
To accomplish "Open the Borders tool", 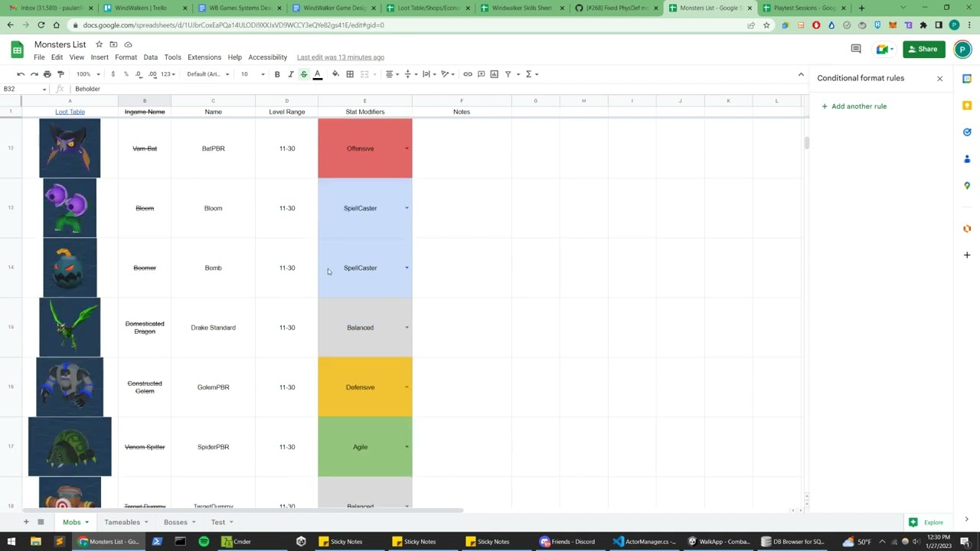I will click(350, 74).
